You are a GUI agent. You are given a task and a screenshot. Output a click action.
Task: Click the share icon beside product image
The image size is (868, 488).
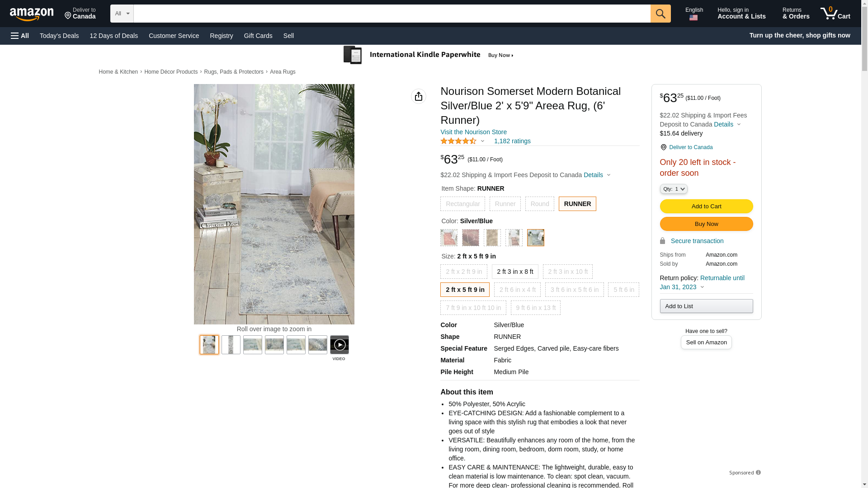(419, 96)
